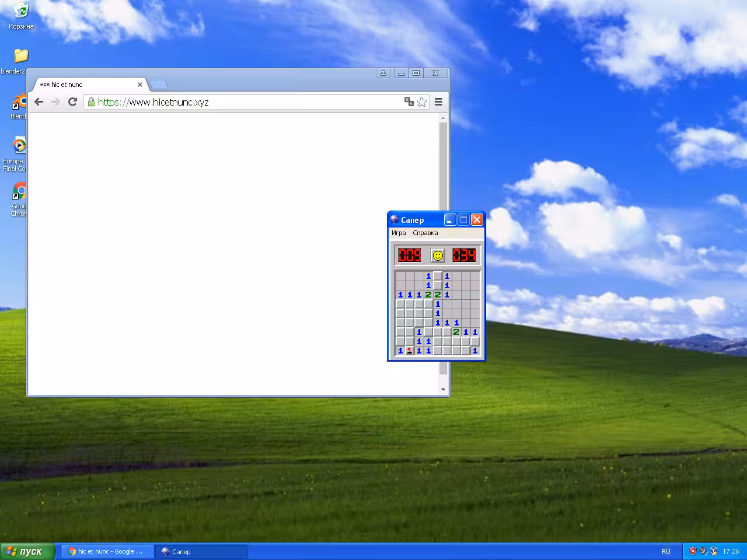Select the Google Chrome desktop shortcut
This screenshot has width=747, height=560.
(19, 199)
